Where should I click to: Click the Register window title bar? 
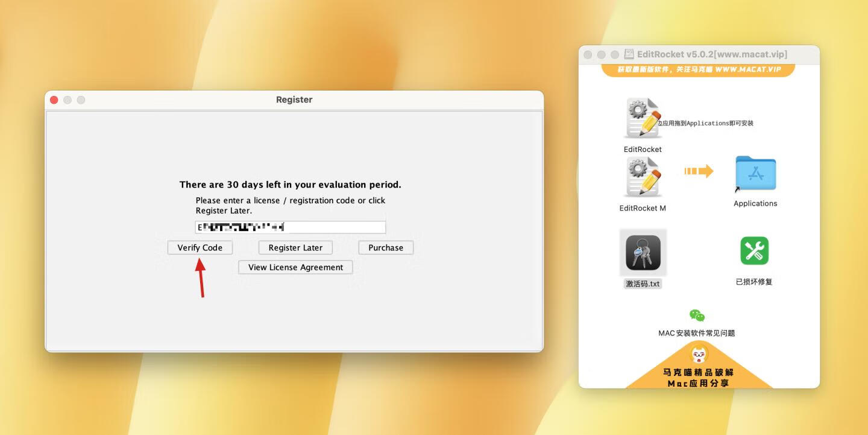coord(294,100)
